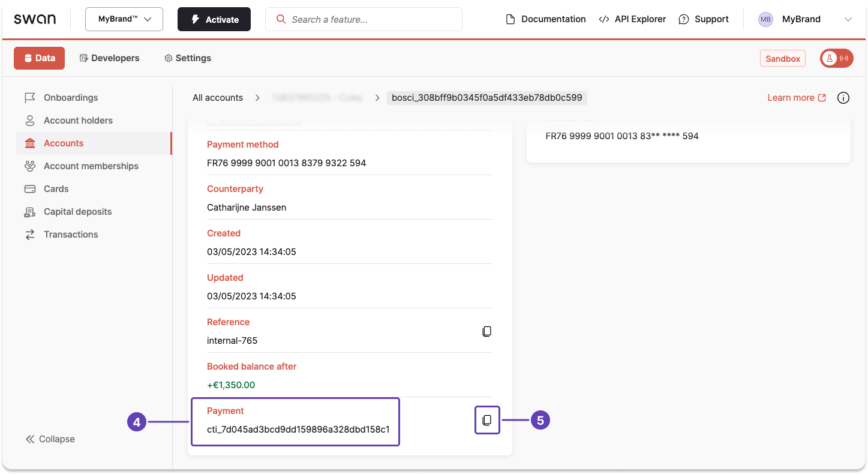Click the copy icon labeled with marker 5
The width and height of the screenshot is (868, 474).
coord(486,420)
